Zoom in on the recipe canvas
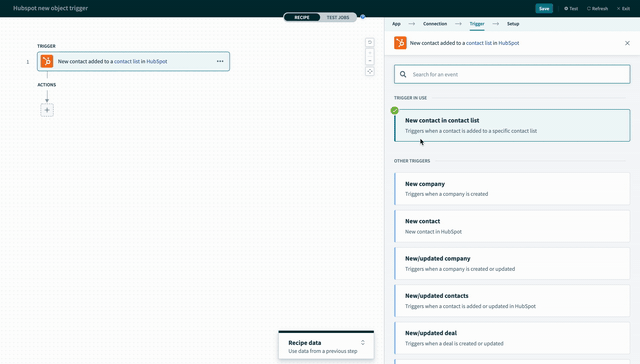640x364 pixels. [369, 53]
